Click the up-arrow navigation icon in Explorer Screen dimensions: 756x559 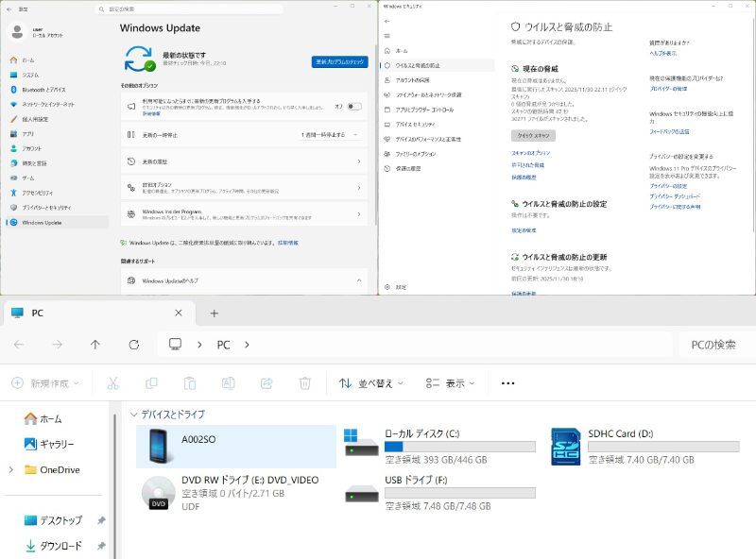pyautogui.click(x=95, y=345)
